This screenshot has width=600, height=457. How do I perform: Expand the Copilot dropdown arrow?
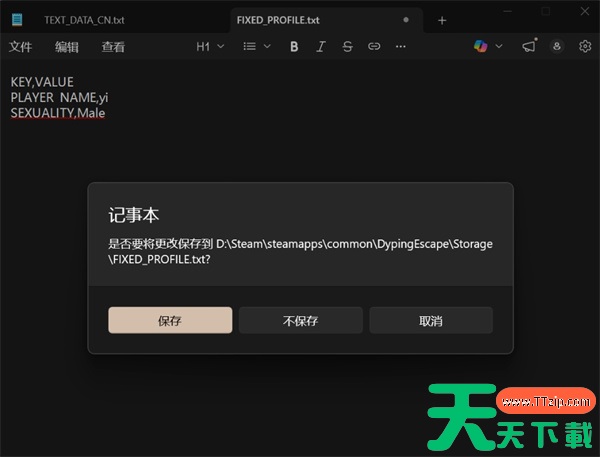(x=499, y=46)
